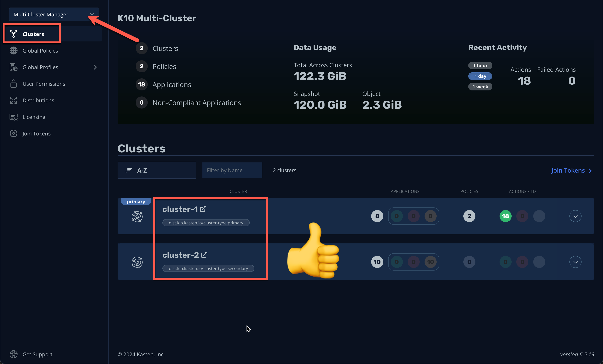Click the © 2024 Kasten, Inc. footer text
The image size is (603, 364).
tap(141, 354)
